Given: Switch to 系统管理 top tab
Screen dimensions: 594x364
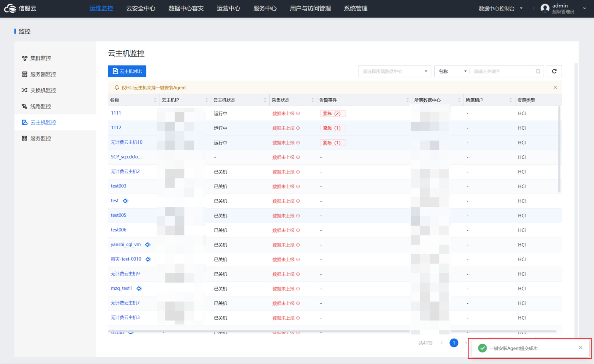Looking at the screenshot, I should point(356,8).
